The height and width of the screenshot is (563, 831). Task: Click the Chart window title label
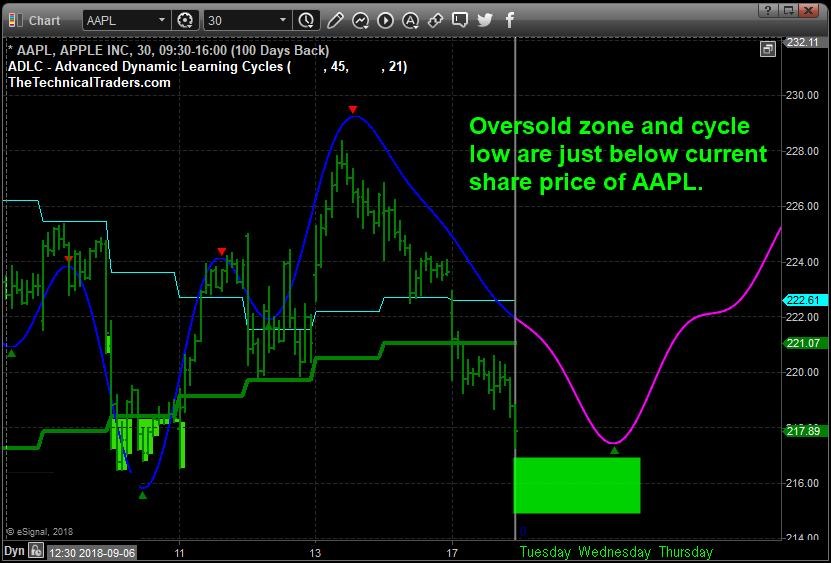[44, 21]
